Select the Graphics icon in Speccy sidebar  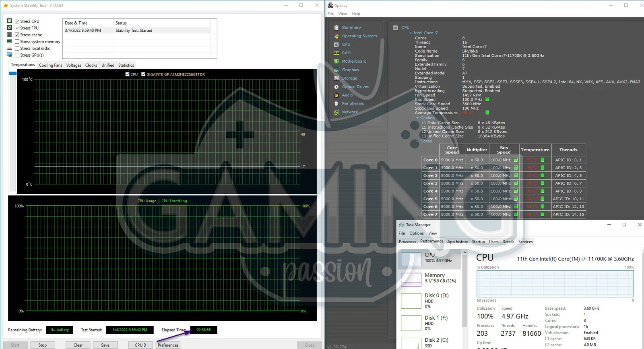click(x=336, y=70)
